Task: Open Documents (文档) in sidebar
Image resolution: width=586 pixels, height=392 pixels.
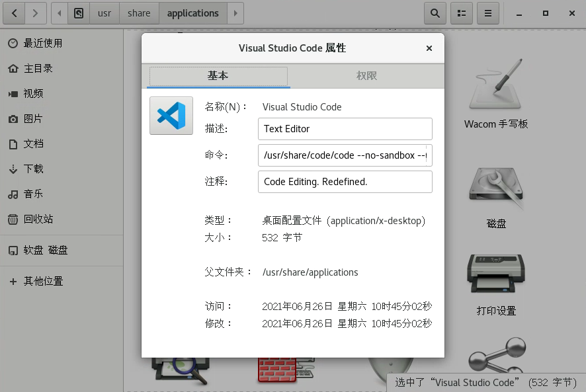Action: pos(62,144)
